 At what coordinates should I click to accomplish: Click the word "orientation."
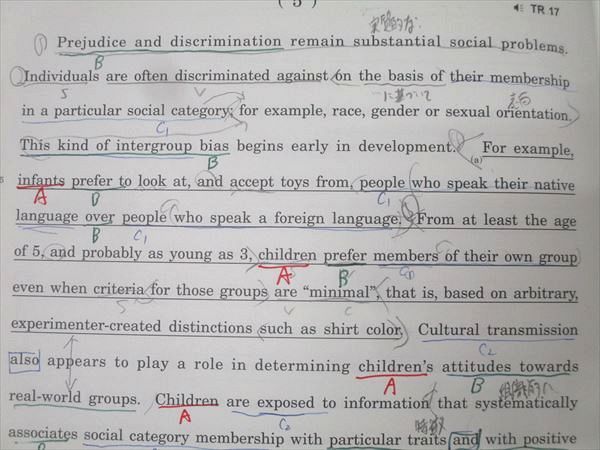coord(533,113)
